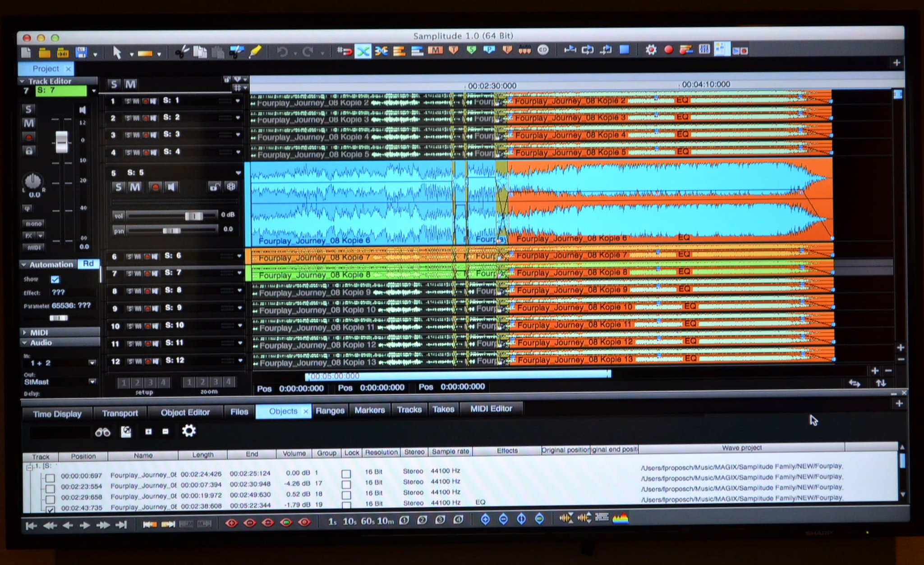Arm record on track 5
924x565 pixels.
pyautogui.click(x=155, y=187)
